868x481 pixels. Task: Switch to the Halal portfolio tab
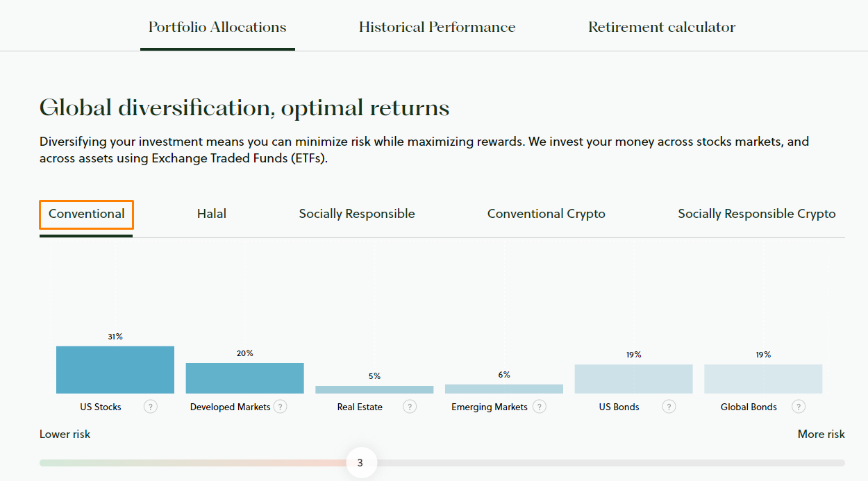212,213
